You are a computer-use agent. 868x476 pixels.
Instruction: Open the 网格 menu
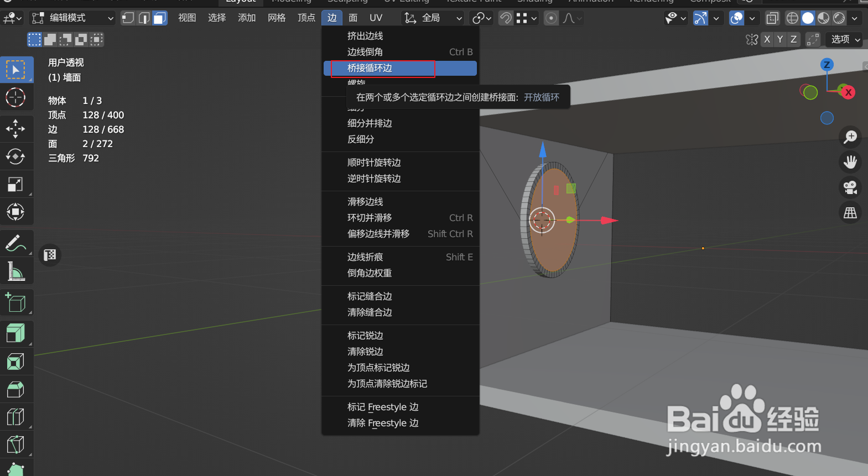[x=277, y=18]
